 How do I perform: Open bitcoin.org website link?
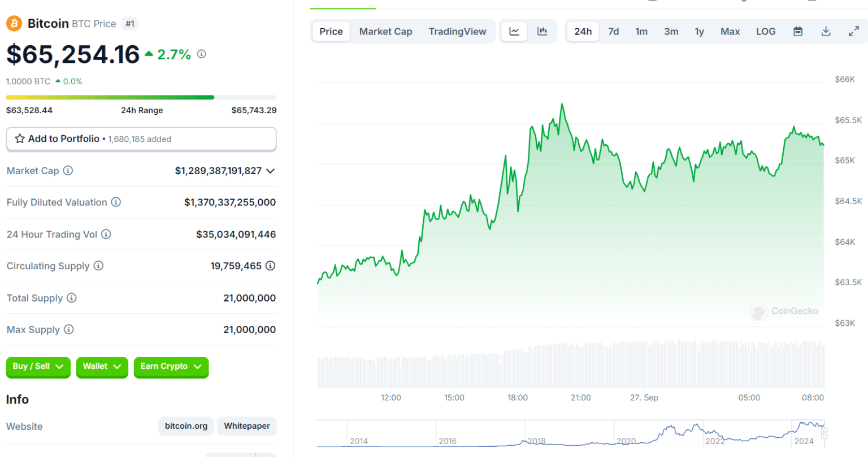[x=186, y=426]
